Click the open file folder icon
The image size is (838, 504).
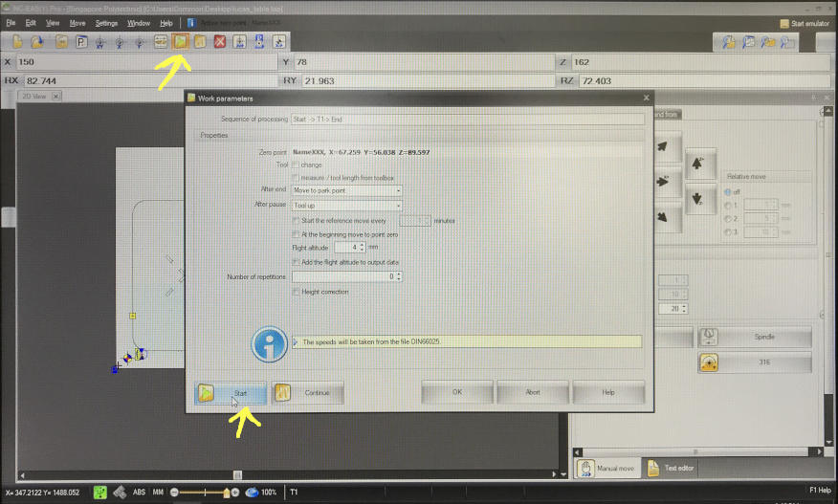(x=37, y=41)
